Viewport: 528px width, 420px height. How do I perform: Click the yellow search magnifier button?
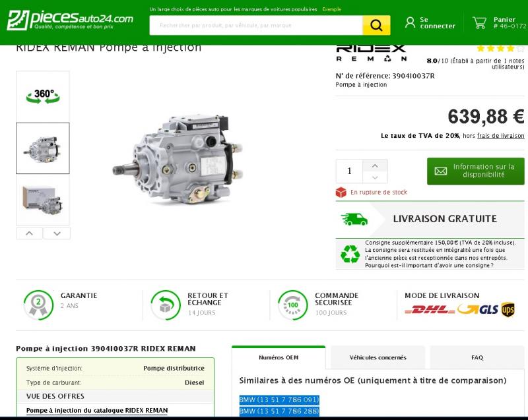pyautogui.click(x=376, y=25)
